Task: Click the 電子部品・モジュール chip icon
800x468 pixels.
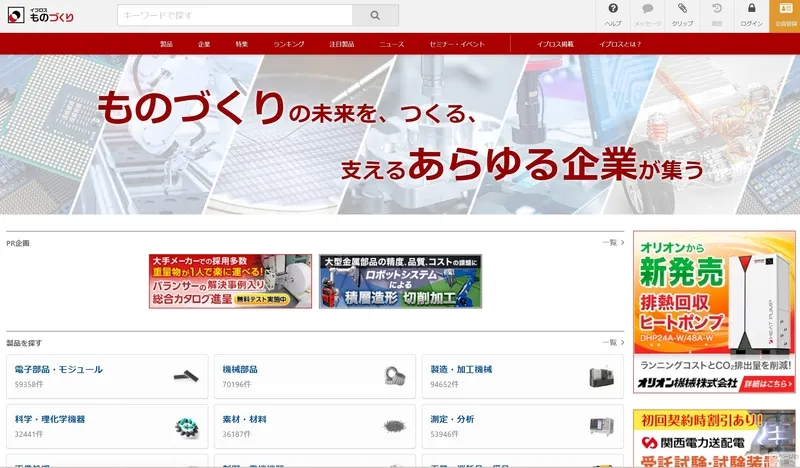Action: [186, 377]
